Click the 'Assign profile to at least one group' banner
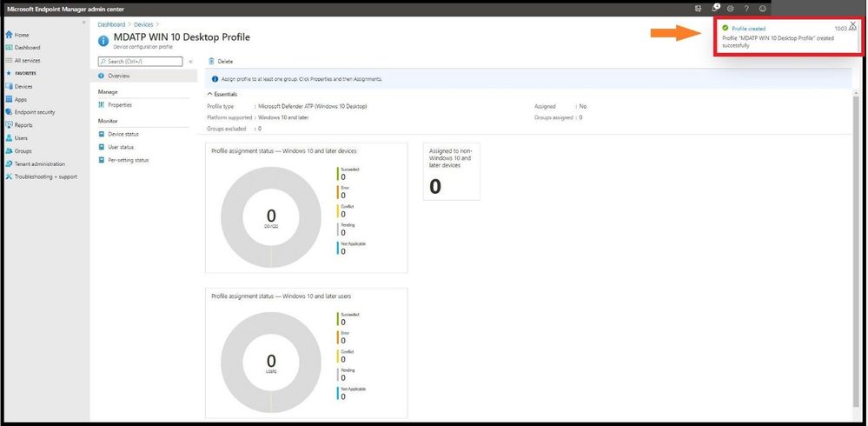 (x=528, y=78)
